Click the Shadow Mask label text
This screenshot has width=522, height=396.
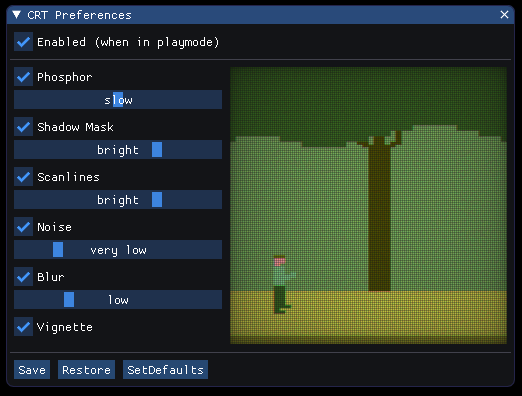[x=75, y=127]
